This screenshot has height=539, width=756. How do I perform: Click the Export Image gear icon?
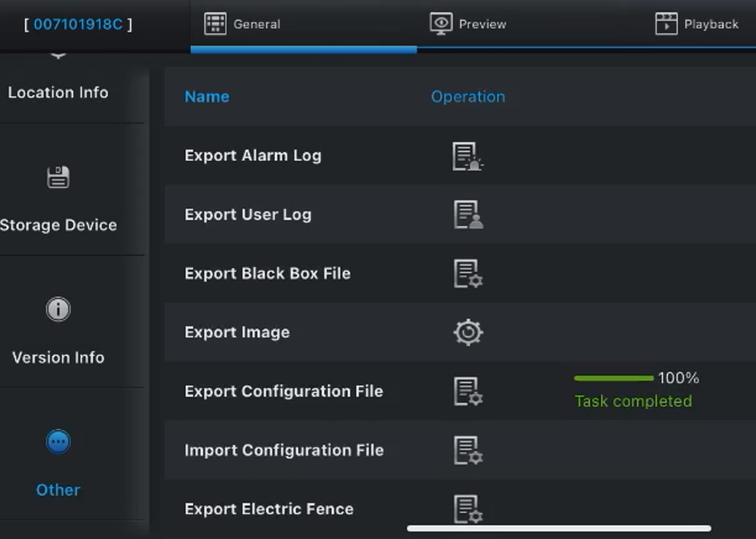click(467, 332)
